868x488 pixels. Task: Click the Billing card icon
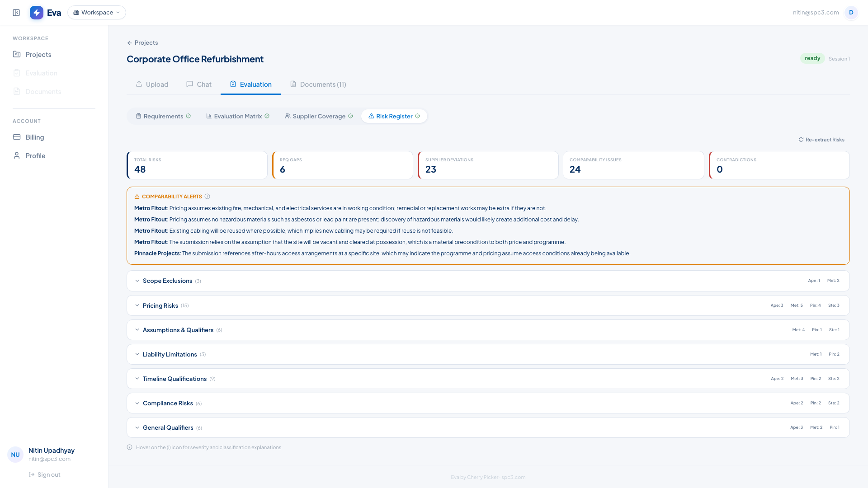(x=17, y=137)
